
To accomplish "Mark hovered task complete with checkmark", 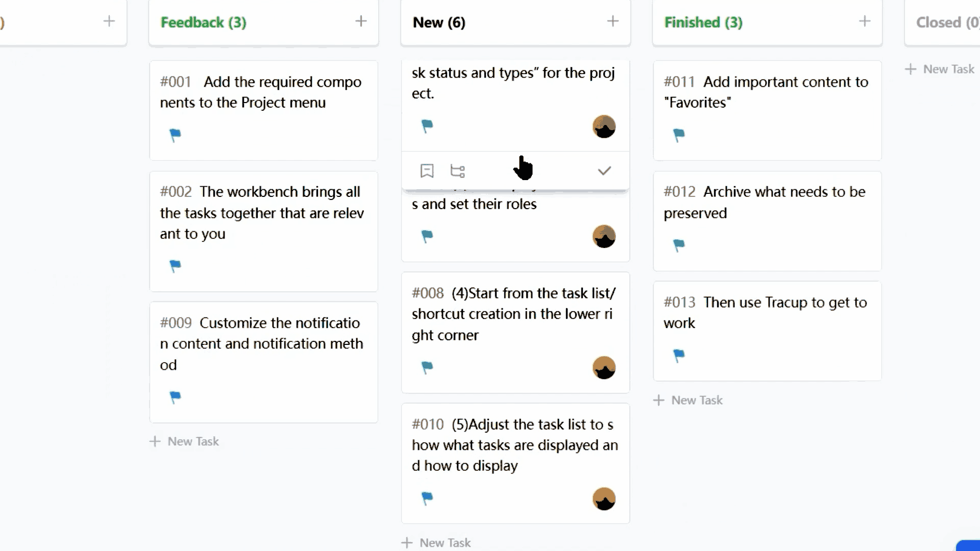I will click(x=604, y=171).
